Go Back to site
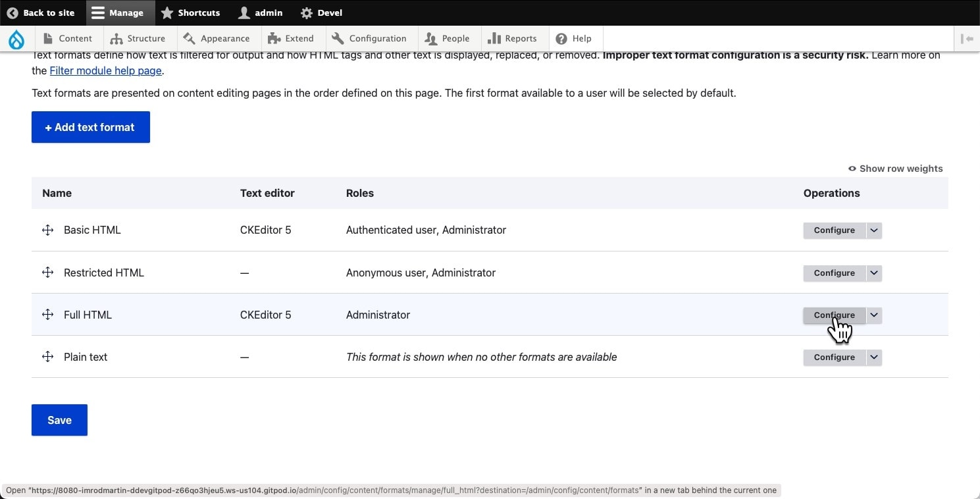Image resolution: width=980 pixels, height=499 pixels. (41, 13)
